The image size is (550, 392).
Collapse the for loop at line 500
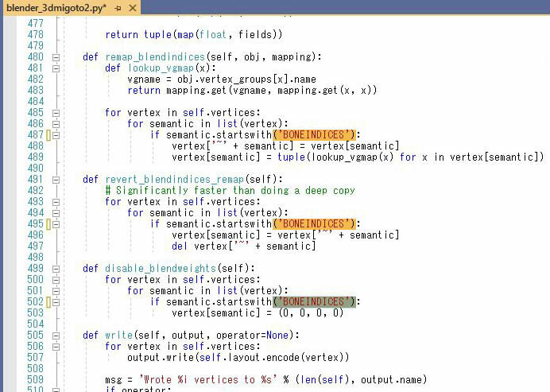point(56,280)
